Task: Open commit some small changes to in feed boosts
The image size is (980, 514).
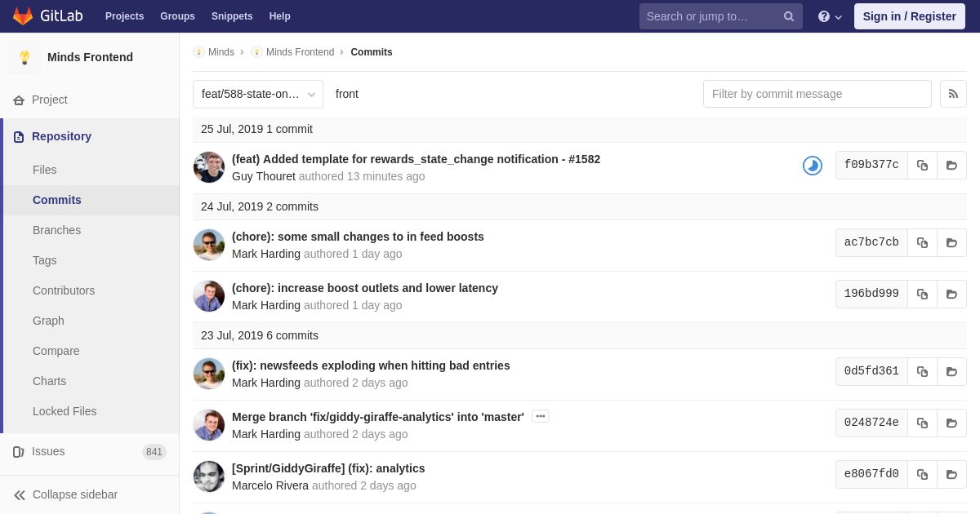Action: coord(358,237)
